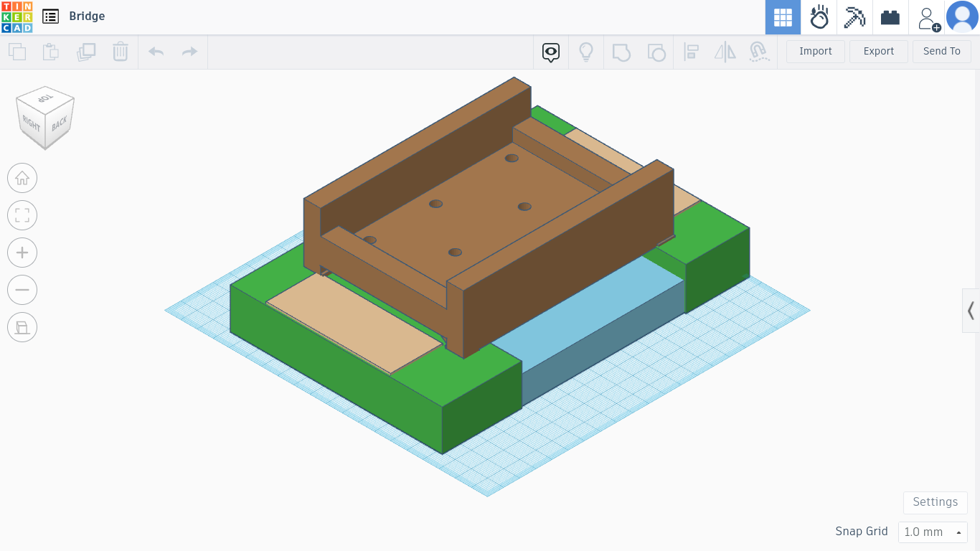The height and width of the screenshot is (551, 980).
Task: Click the Paste icon
Action: pos(51,52)
